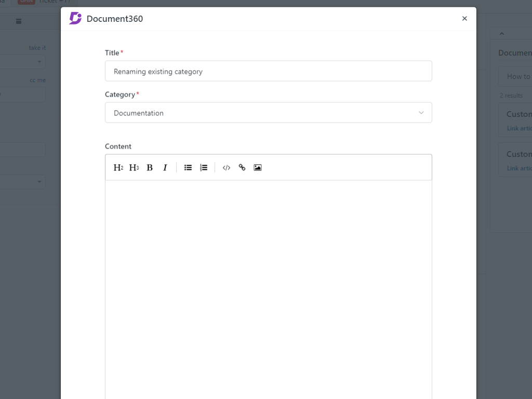This screenshot has width=532, height=399.
Task: Click the 'How to' search box in sidebar
Action: point(517,76)
